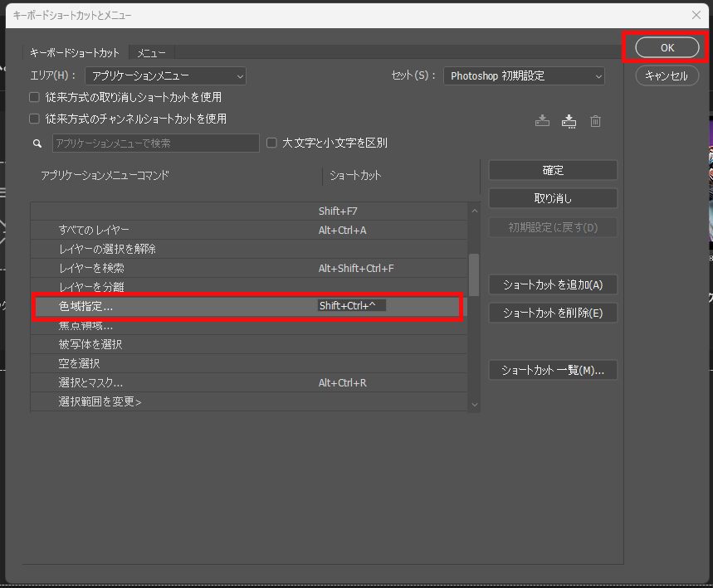Click the アプリケーションメニューで検索 search field
This screenshot has width=713, height=588.
tap(156, 143)
